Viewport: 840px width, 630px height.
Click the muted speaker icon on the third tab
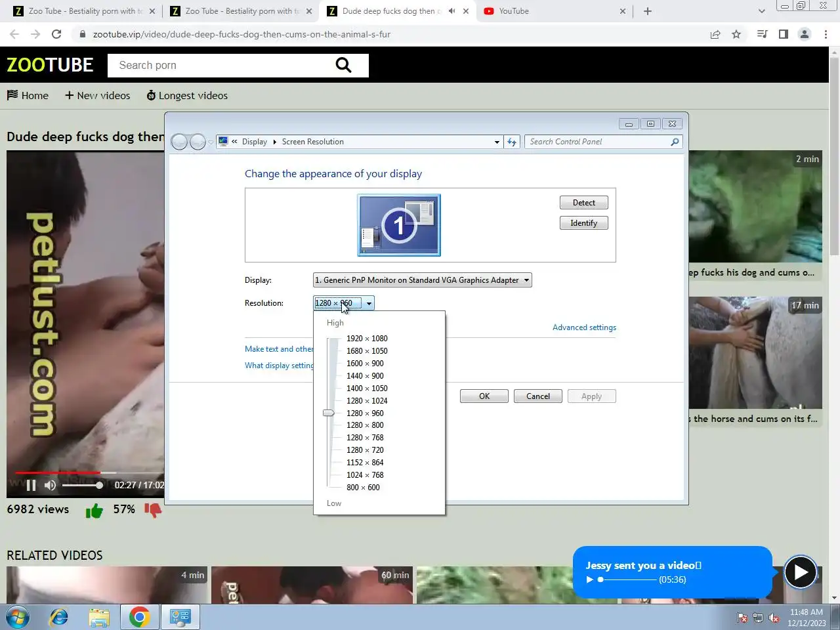tap(451, 11)
